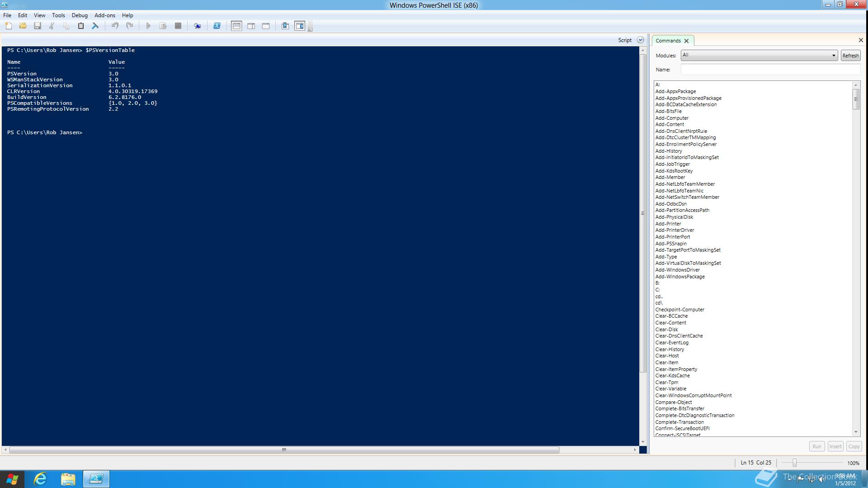Screen dimensions: 868x488
Task: Open toolbar overflow options arrow
Action: coord(310,28)
